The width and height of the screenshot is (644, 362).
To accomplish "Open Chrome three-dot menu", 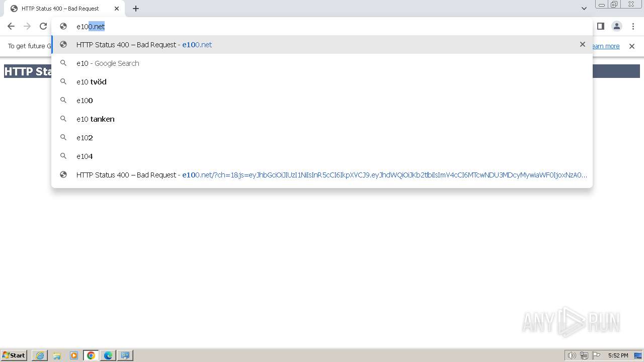I will (x=633, y=26).
